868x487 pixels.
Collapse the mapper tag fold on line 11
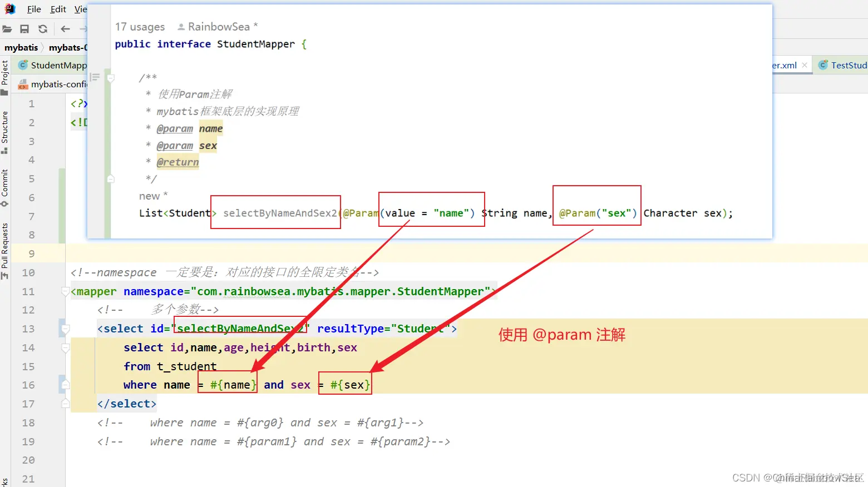(65, 291)
